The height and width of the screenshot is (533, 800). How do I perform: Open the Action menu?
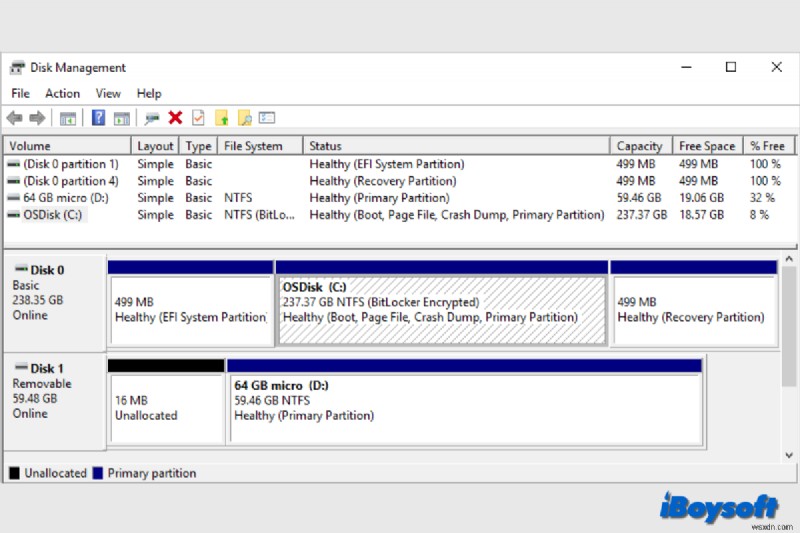62,93
